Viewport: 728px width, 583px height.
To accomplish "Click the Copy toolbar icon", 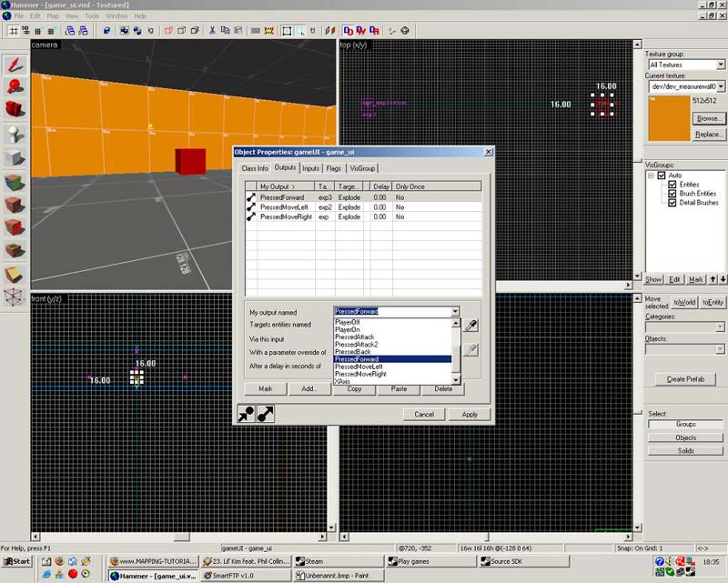I will (x=225, y=31).
